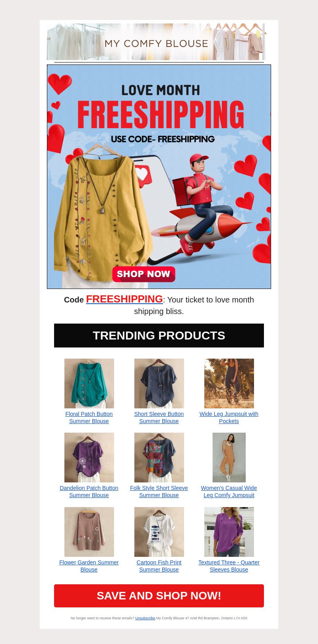Select the purple dandelion blouse thumbnail
Screen dimensions: 318x644
click(89, 457)
